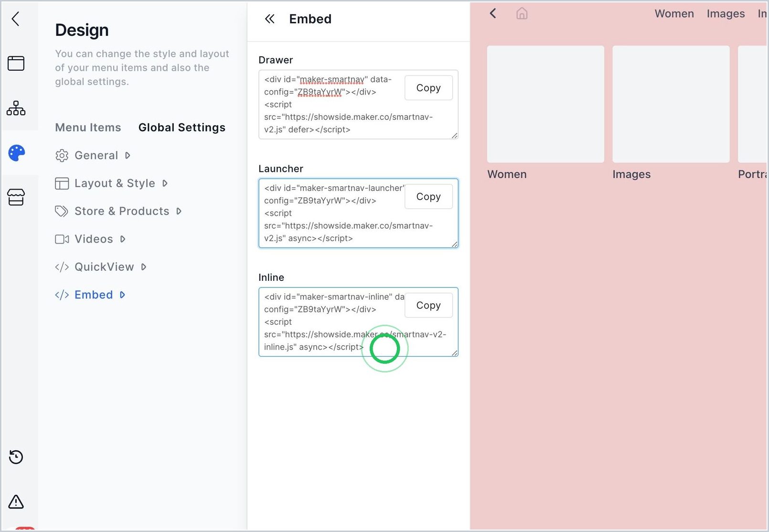This screenshot has width=769, height=532.
Task: Expand the Store & Products arrow
Action: (179, 211)
